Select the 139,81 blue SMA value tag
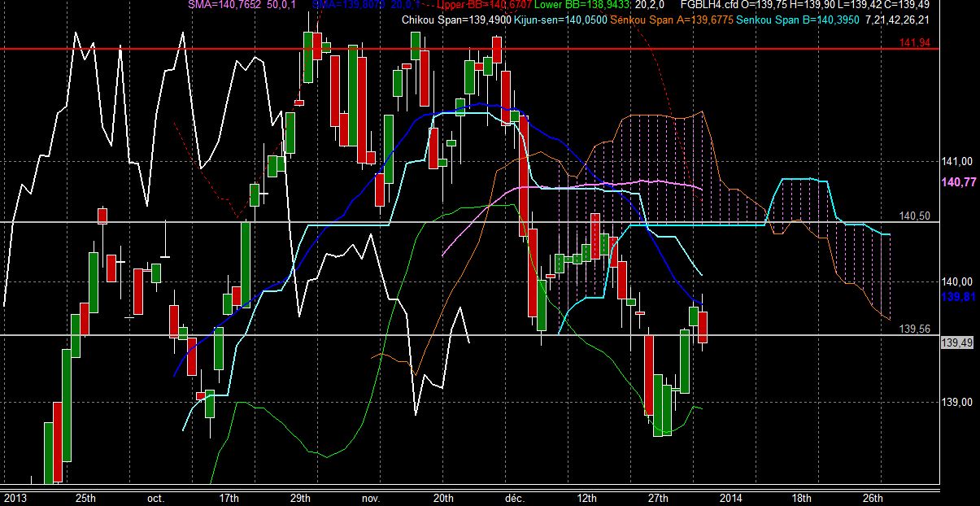This screenshot has width=980, height=506. 957,298
